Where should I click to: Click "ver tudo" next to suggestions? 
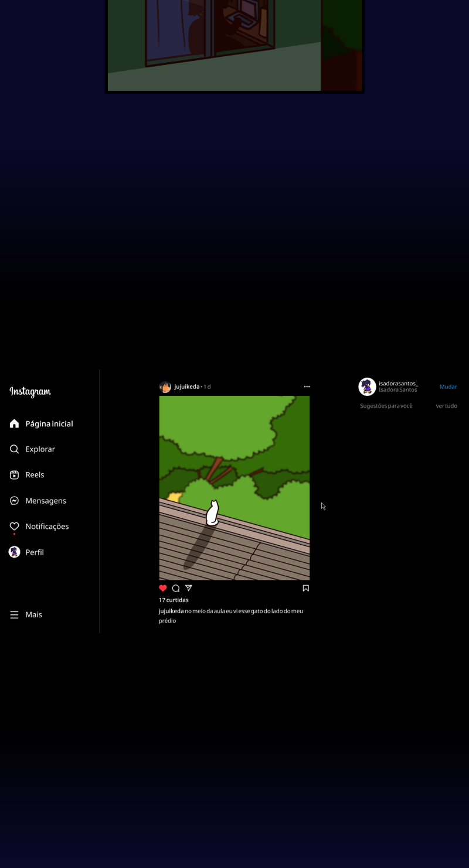click(x=446, y=406)
